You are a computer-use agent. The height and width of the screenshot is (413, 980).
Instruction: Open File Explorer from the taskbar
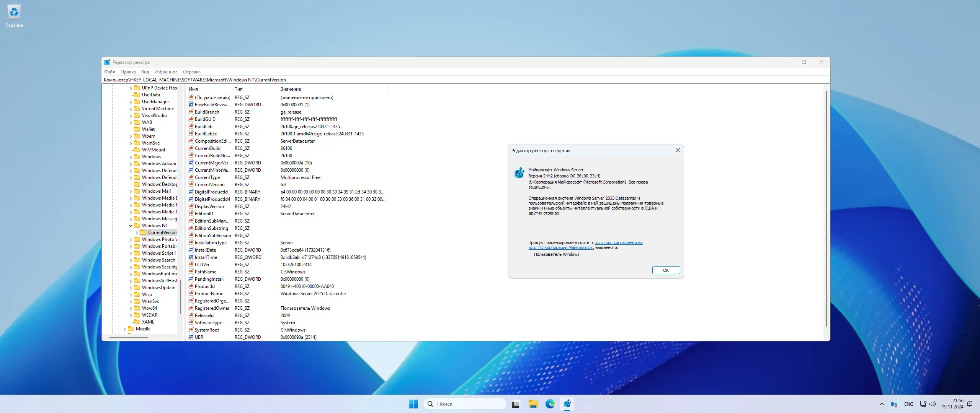[x=533, y=404]
